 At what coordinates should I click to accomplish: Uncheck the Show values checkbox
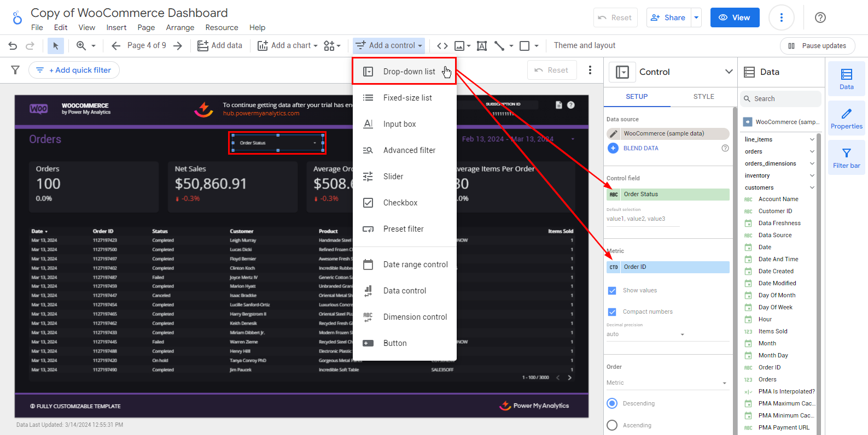click(x=612, y=291)
